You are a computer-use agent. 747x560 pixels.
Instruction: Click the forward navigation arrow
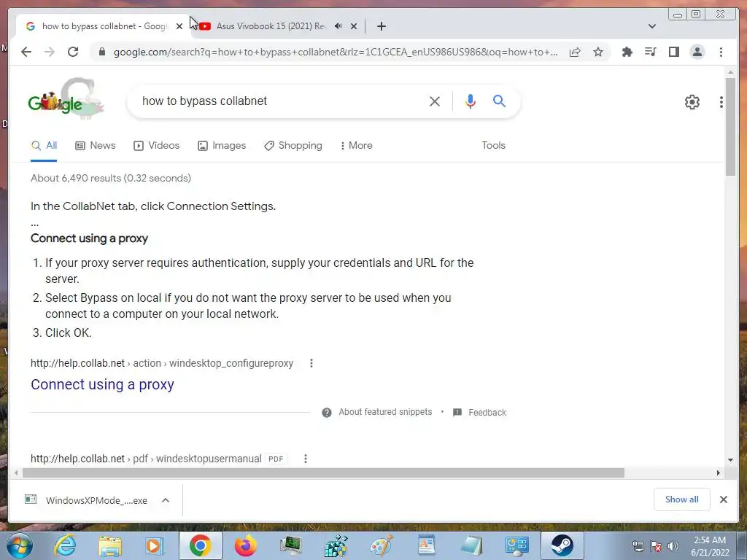tap(50, 52)
